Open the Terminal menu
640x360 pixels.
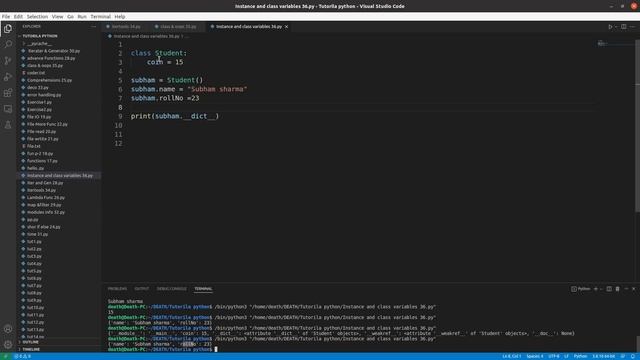click(x=100, y=17)
